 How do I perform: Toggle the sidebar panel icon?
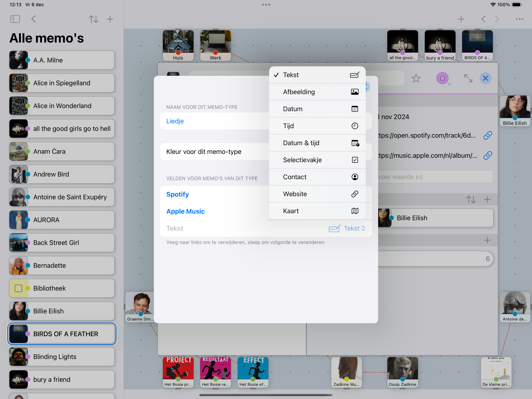pyautogui.click(x=15, y=19)
